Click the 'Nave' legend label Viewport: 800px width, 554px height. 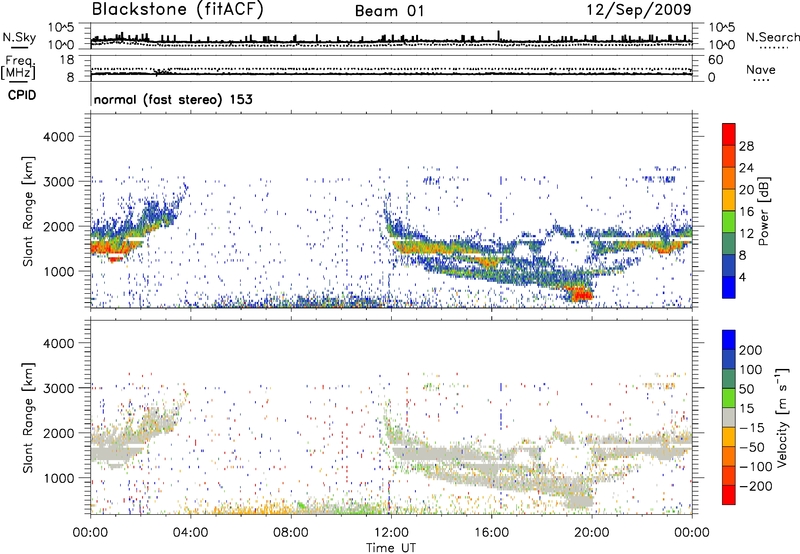[x=761, y=70]
